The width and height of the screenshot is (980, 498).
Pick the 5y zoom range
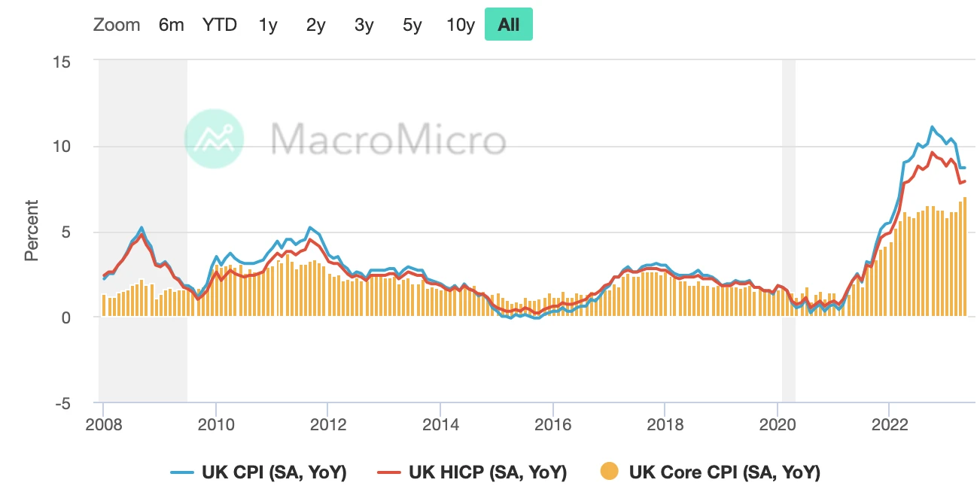[412, 25]
